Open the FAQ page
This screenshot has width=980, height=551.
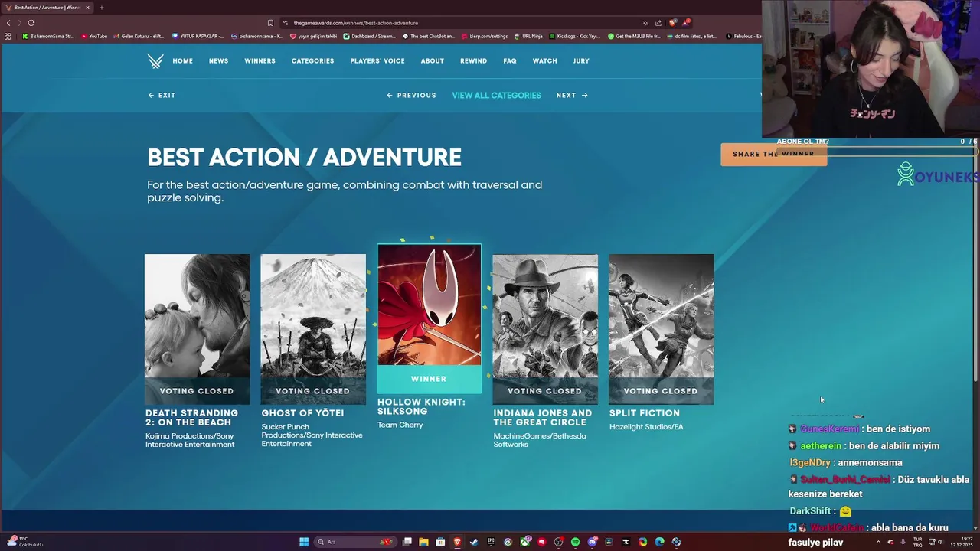click(x=510, y=61)
